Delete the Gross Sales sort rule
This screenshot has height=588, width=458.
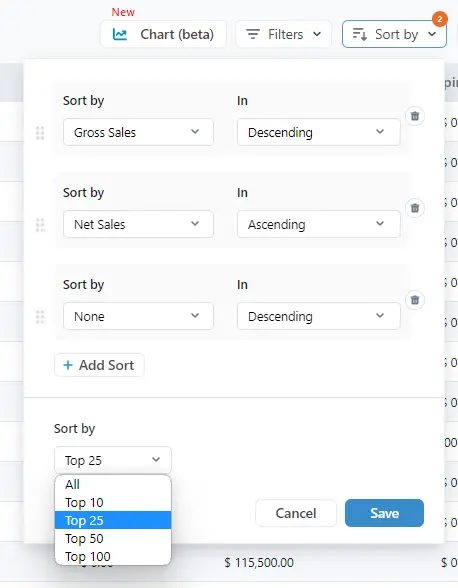415,116
